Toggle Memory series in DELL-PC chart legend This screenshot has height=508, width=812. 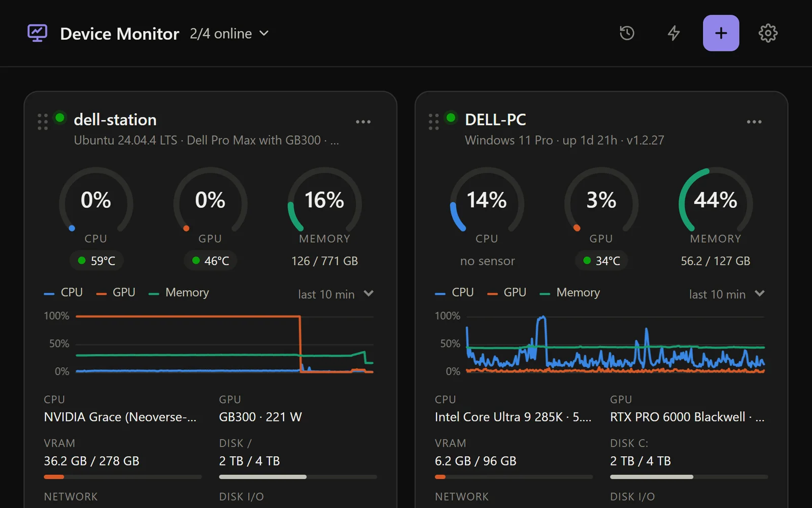click(569, 293)
